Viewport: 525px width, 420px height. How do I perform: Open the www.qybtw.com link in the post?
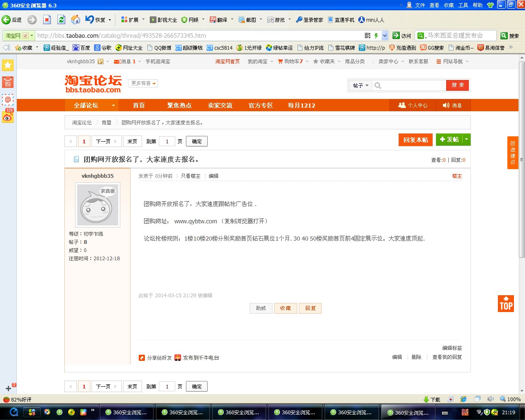click(195, 221)
